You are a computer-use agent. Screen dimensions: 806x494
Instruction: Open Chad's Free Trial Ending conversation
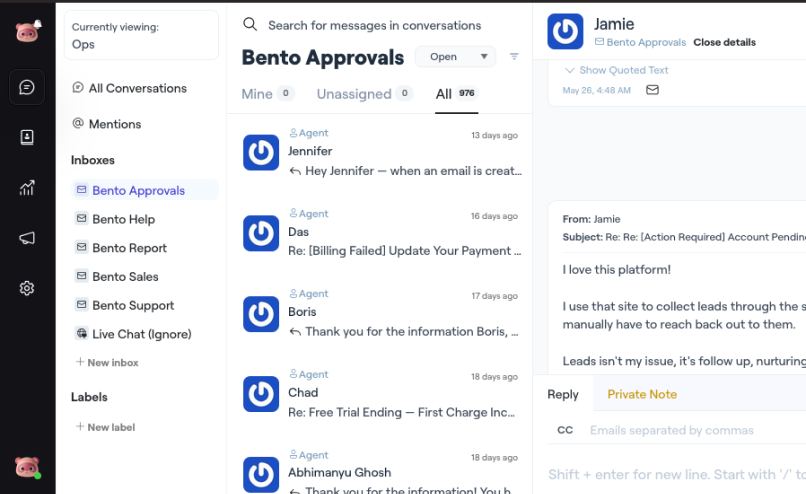380,395
